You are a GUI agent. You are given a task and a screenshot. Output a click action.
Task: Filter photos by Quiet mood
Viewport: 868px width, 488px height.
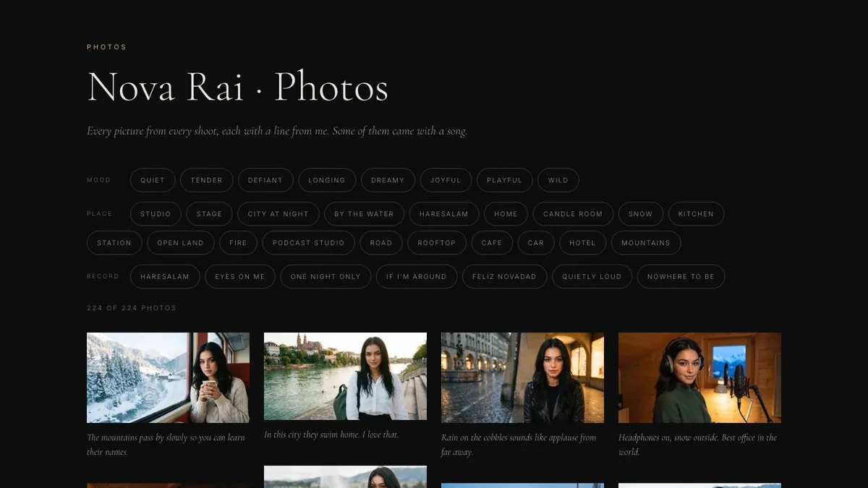point(153,180)
